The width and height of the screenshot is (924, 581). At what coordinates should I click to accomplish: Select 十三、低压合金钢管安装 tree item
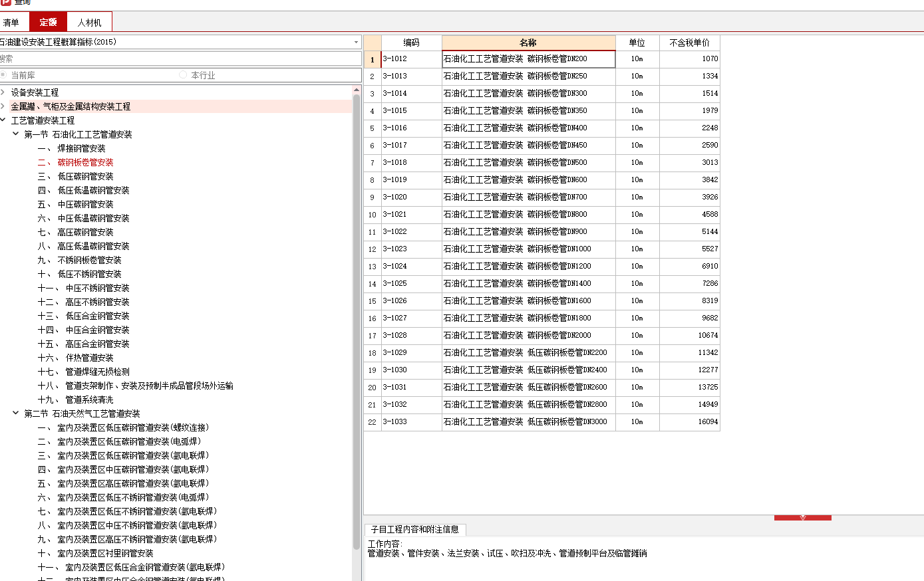click(83, 316)
